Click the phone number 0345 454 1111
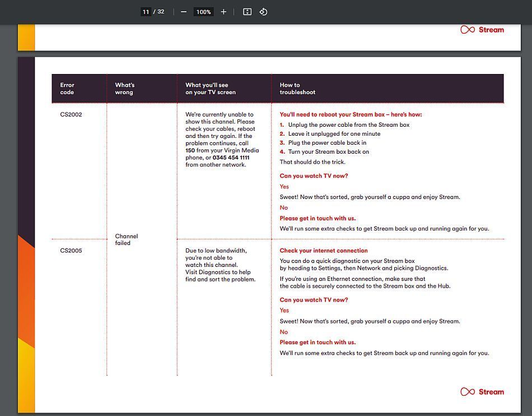This screenshot has width=532, height=416. [231, 158]
